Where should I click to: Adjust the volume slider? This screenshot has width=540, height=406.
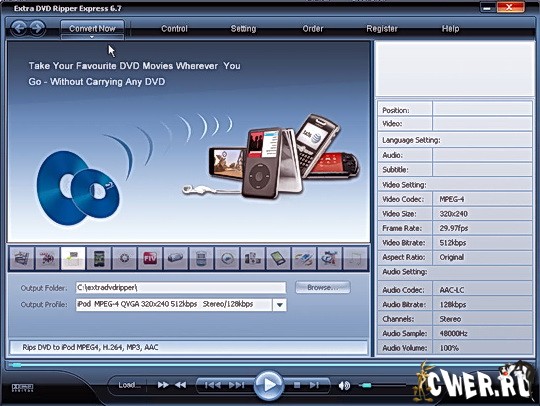tap(382, 385)
